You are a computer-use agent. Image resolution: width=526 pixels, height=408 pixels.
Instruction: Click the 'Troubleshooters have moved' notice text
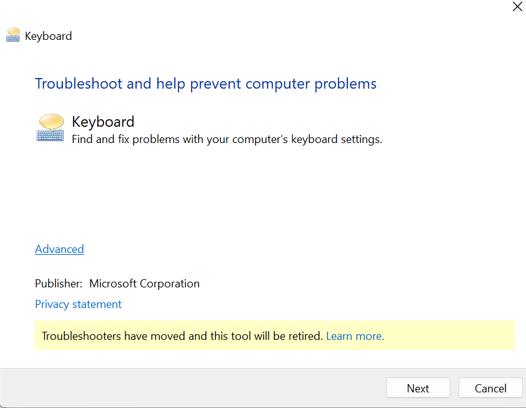pos(182,336)
